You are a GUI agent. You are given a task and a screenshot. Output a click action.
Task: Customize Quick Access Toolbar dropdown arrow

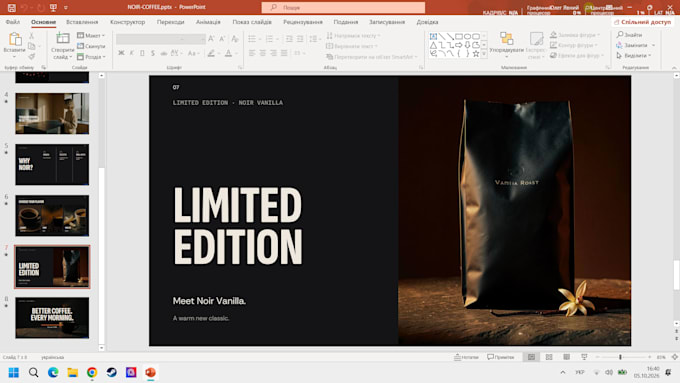[x=66, y=7]
